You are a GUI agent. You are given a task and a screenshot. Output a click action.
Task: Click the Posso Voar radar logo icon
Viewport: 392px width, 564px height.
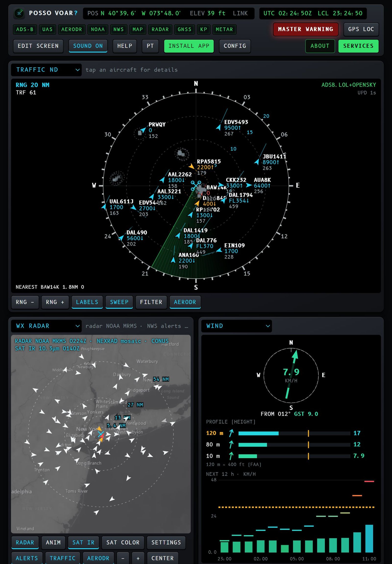(x=19, y=13)
